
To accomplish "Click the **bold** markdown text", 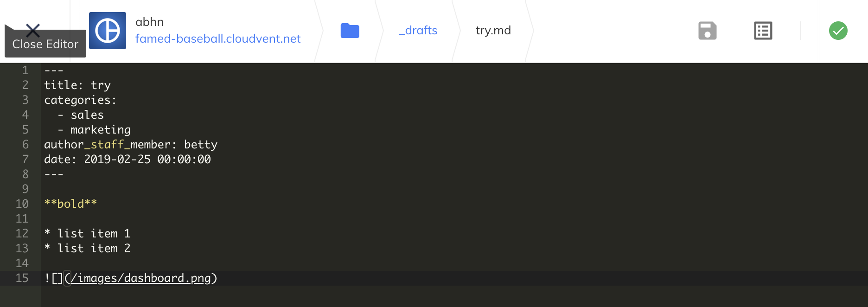I will [70, 204].
